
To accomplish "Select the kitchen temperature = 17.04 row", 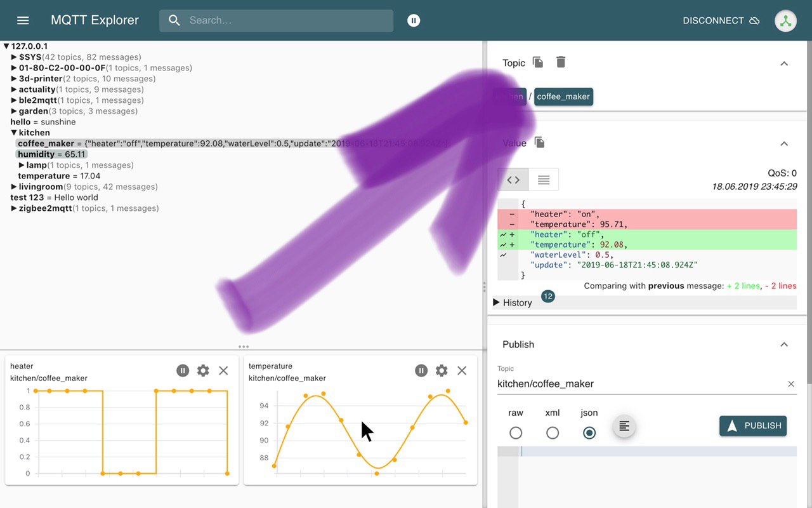I will [x=59, y=176].
